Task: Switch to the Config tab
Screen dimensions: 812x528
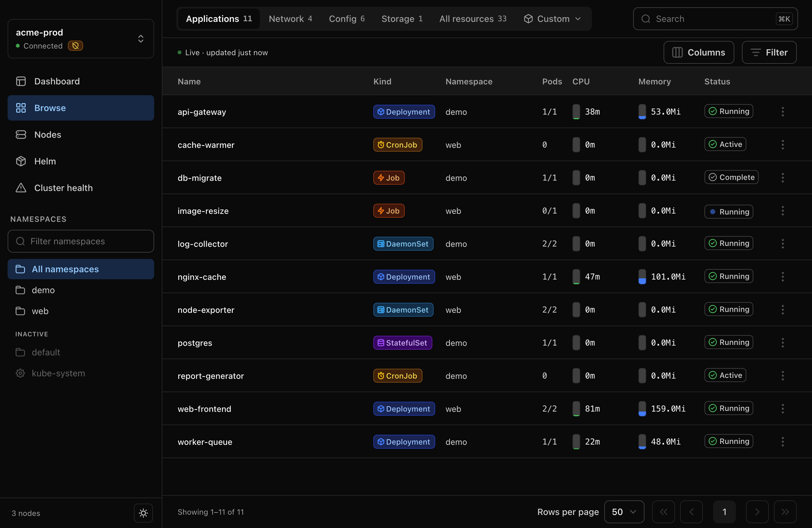Action: tap(347, 19)
